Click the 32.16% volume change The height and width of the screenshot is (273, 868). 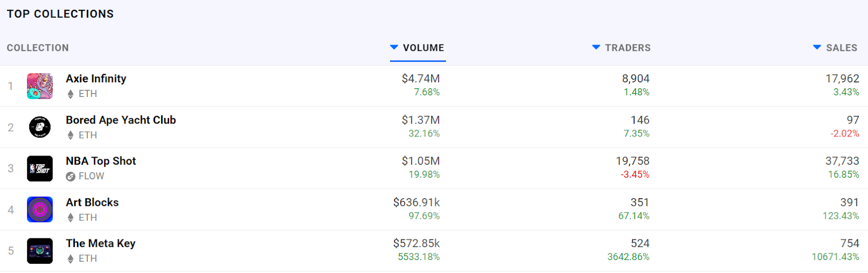(424, 133)
